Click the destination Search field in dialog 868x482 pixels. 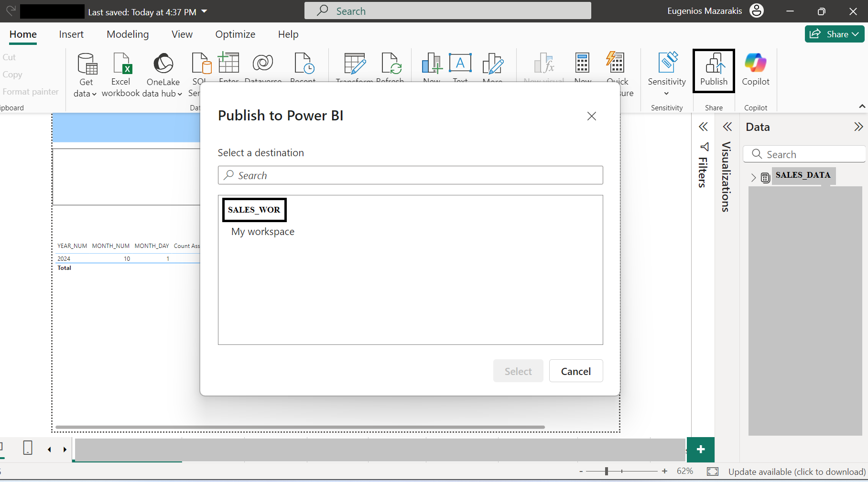(x=411, y=175)
